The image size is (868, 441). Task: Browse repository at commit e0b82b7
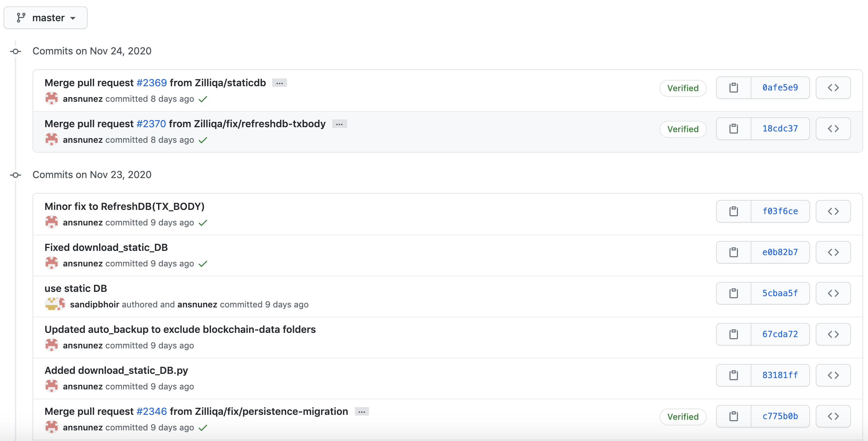point(833,252)
